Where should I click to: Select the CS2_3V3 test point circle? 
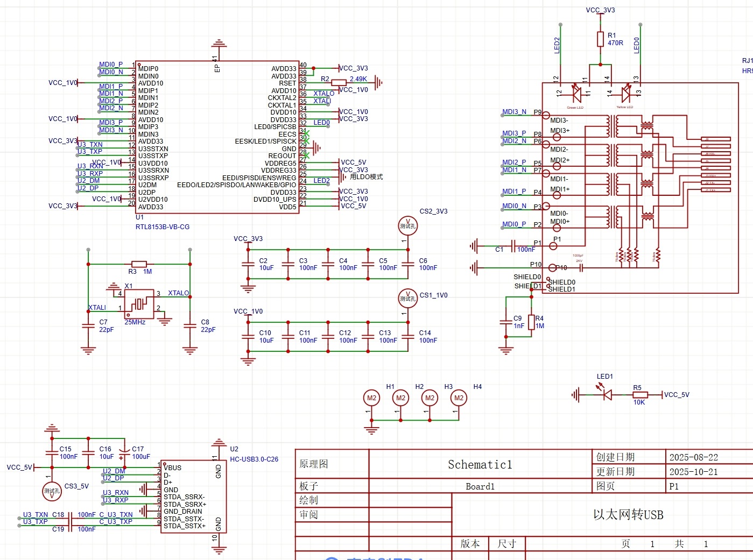point(407,225)
